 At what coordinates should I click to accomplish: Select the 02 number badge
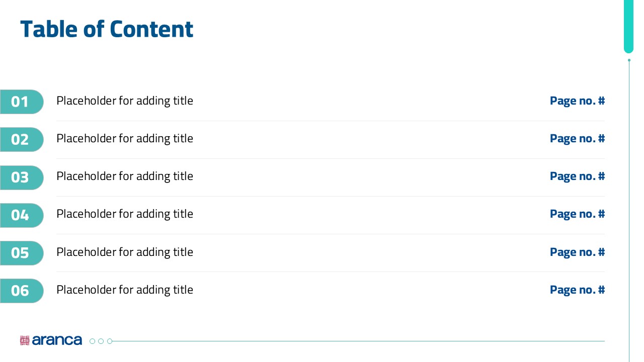point(21,139)
